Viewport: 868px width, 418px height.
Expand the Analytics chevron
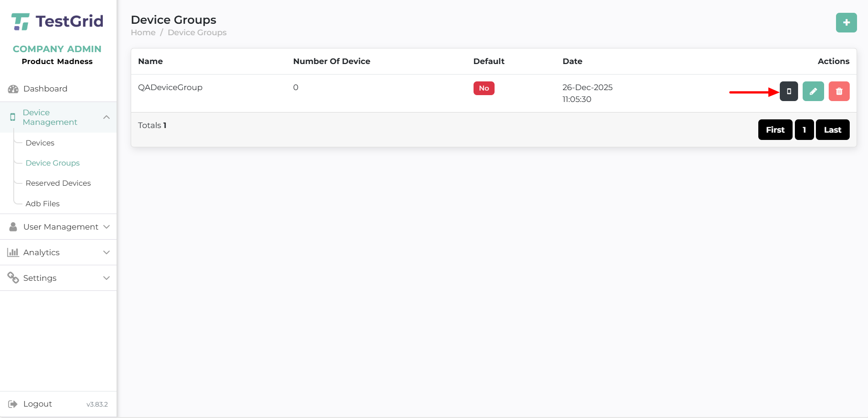pos(107,252)
